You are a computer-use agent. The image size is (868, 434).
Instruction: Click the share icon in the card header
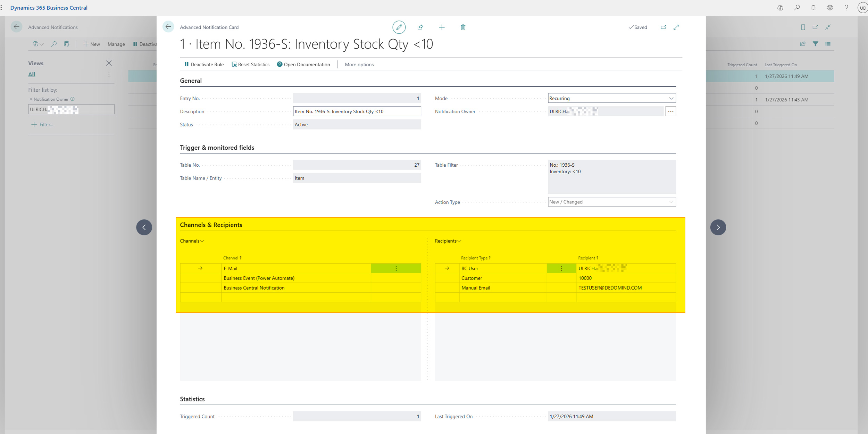click(420, 27)
